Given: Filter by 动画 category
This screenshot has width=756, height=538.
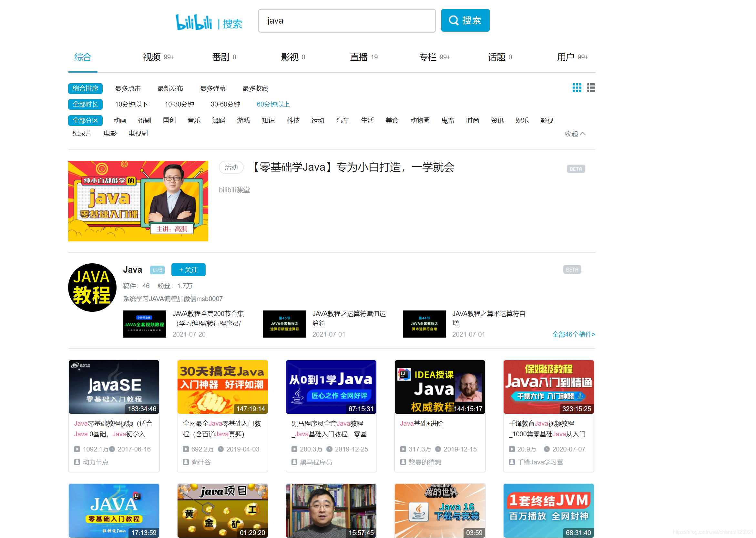Looking at the screenshot, I should pyautogui.click(x=119, y=120).
